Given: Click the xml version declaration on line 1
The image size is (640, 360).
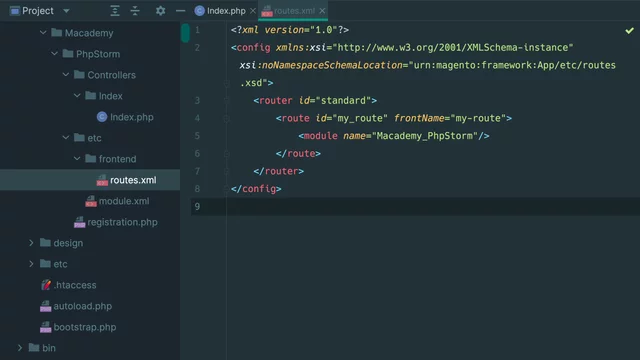Looking at the screenshot, I should (x=290, y=30).
